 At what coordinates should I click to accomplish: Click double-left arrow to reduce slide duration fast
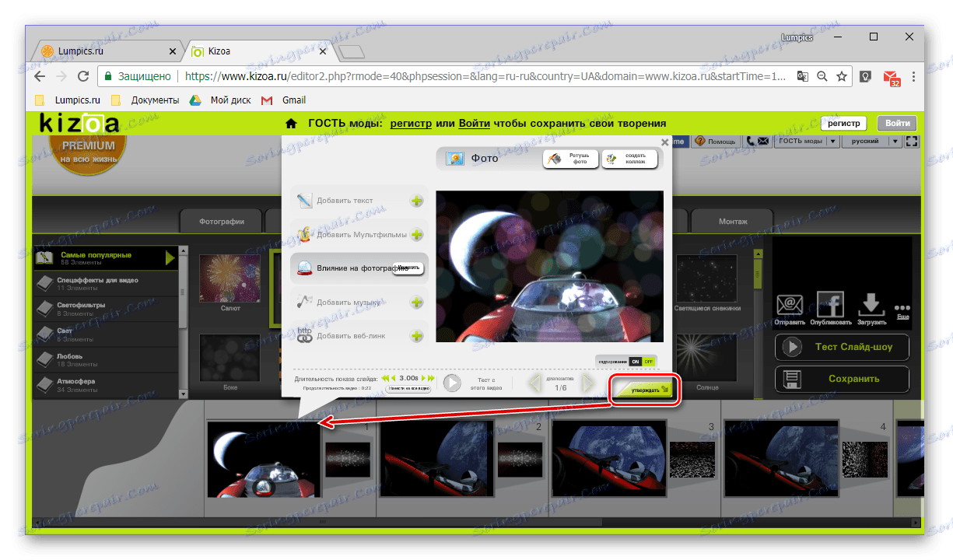pyautogui.click(x=385, y=378)
